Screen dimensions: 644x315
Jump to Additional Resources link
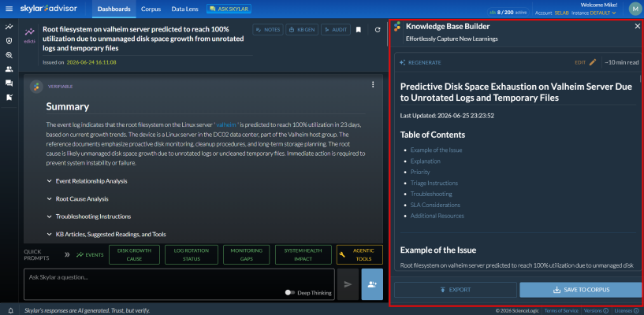coord(437,216)
